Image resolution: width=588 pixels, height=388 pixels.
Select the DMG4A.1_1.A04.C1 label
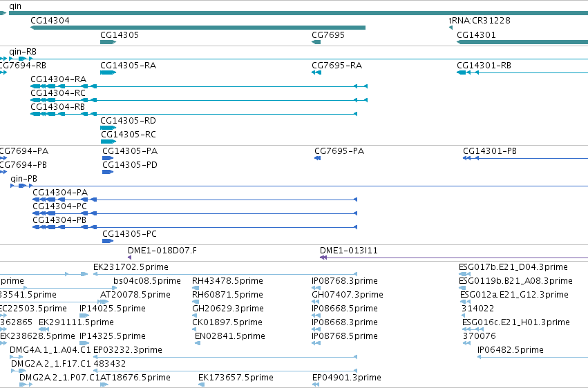point(50,350)
